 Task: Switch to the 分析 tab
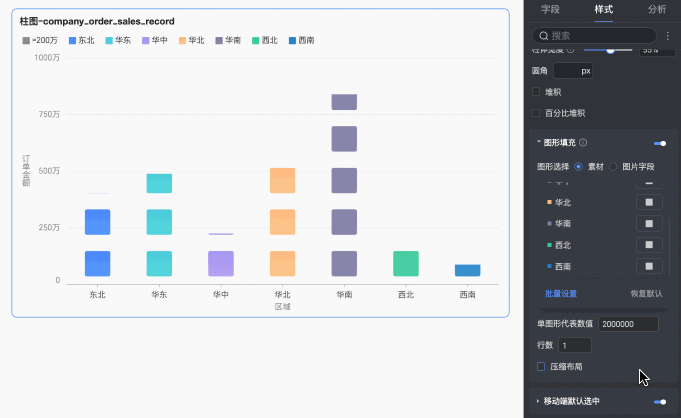(x=657, y=10)
